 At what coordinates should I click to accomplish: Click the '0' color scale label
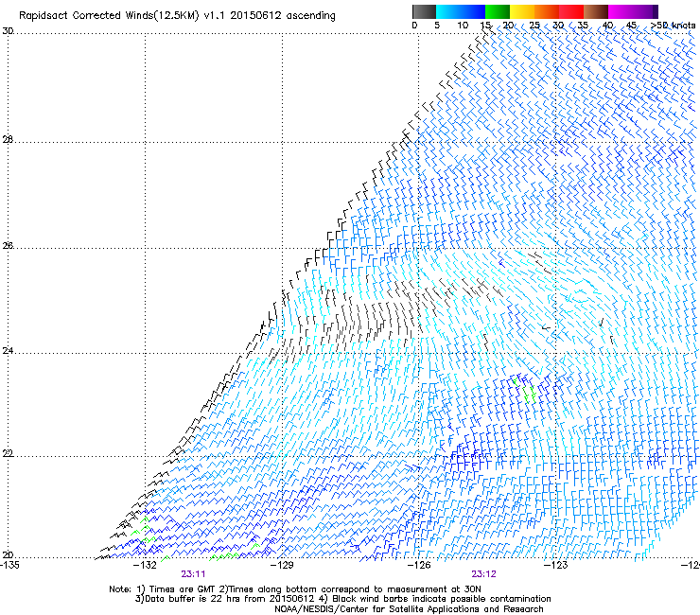pyautogui.click(x=414, y=25)
